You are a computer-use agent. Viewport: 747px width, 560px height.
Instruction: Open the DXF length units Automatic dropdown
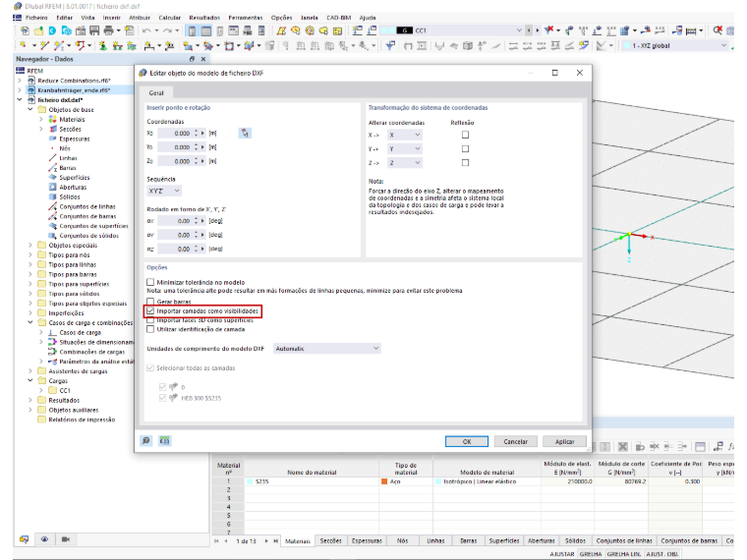click(326, 349)
